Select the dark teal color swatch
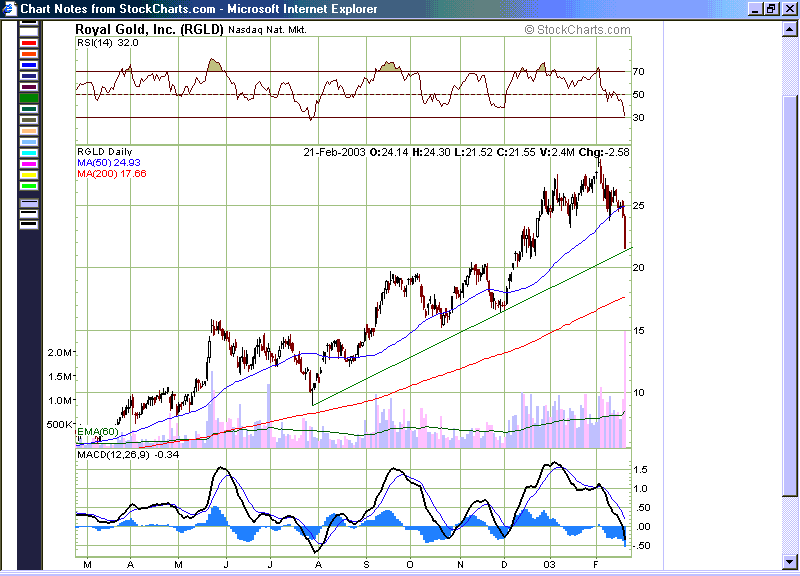 [29, 109]
